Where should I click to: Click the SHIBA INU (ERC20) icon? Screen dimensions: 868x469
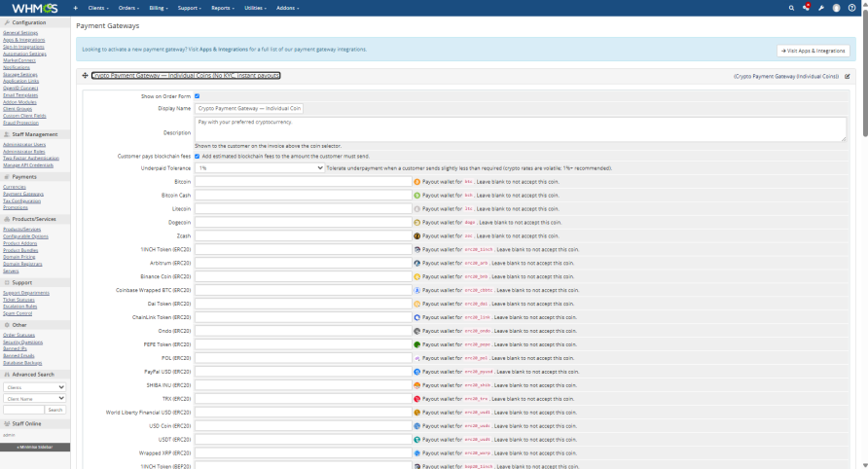pos(416,385)
